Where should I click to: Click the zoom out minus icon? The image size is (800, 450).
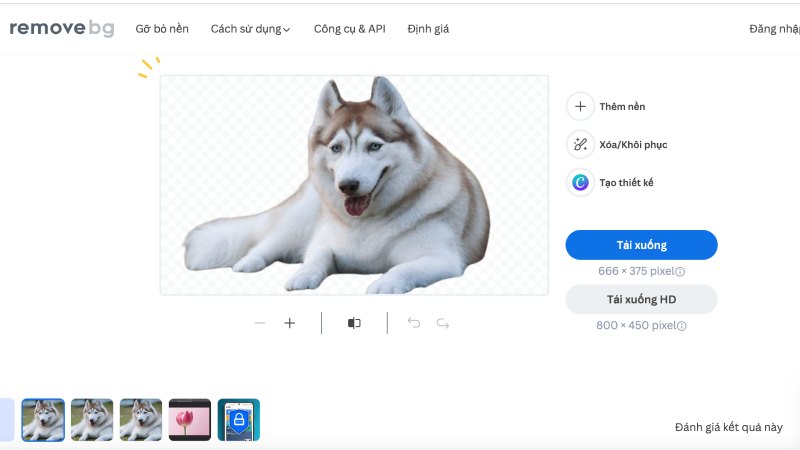coord(260,323)
